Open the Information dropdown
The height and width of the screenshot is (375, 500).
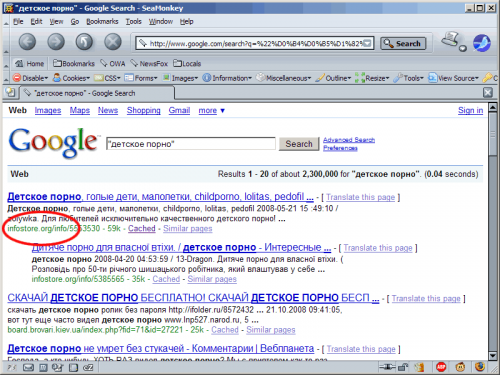[227, 78]
